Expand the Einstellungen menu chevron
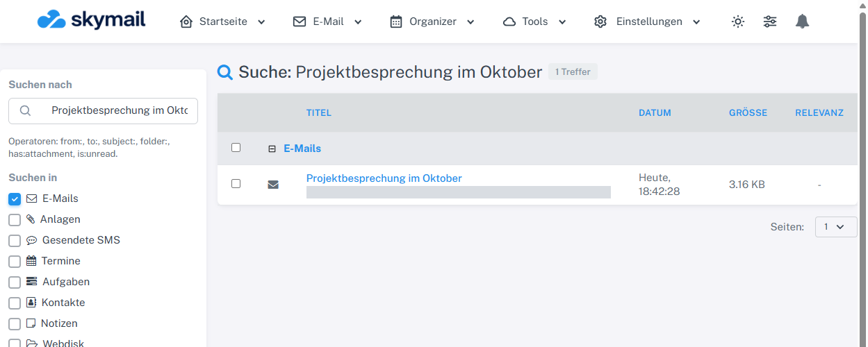 click(x=696, y=22)
